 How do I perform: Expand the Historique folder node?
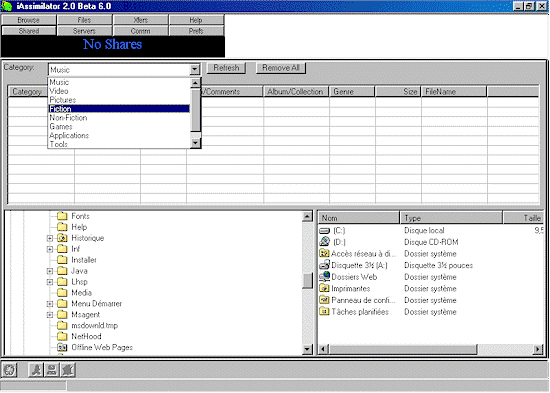point(50,238)
